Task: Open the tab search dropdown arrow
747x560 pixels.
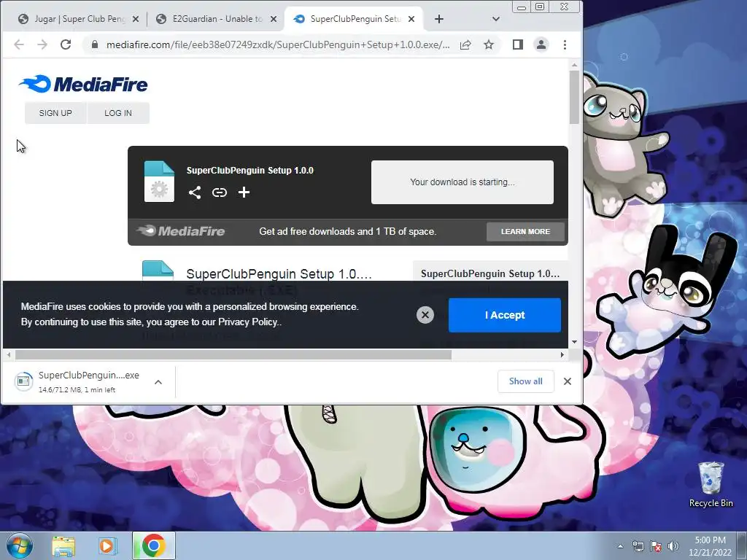Action: pyautogui.click(x=496, y=19)
